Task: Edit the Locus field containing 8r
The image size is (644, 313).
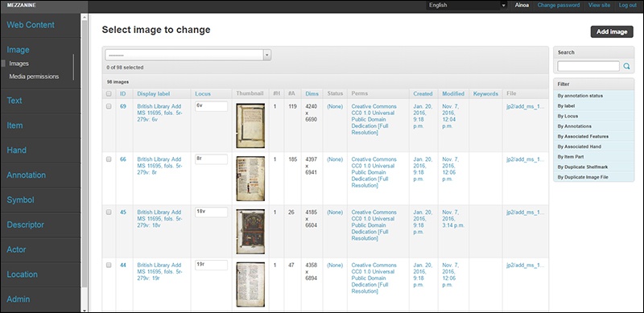Action: pyautogui.click(x=211, y=159)
